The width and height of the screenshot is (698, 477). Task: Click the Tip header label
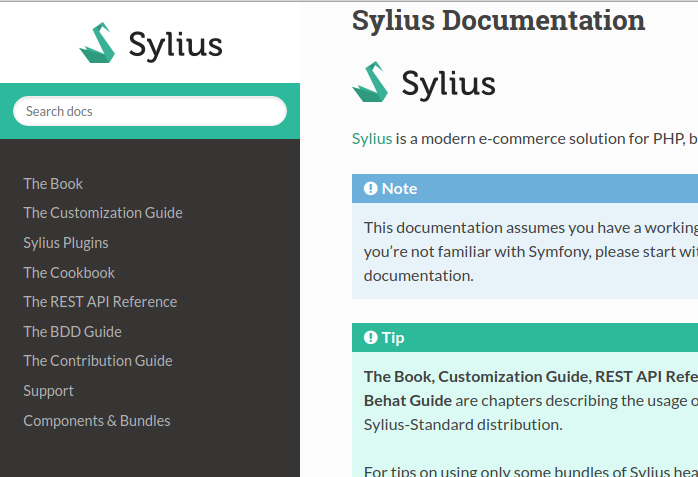(393, 338)
